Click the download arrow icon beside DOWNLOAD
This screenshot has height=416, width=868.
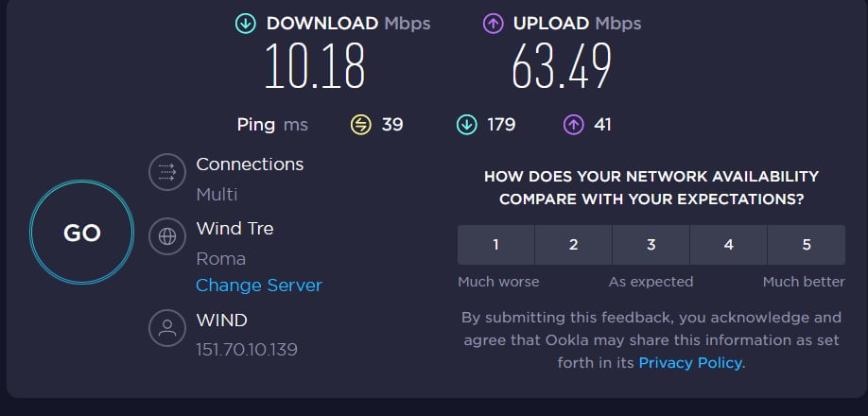pos(245,24)
